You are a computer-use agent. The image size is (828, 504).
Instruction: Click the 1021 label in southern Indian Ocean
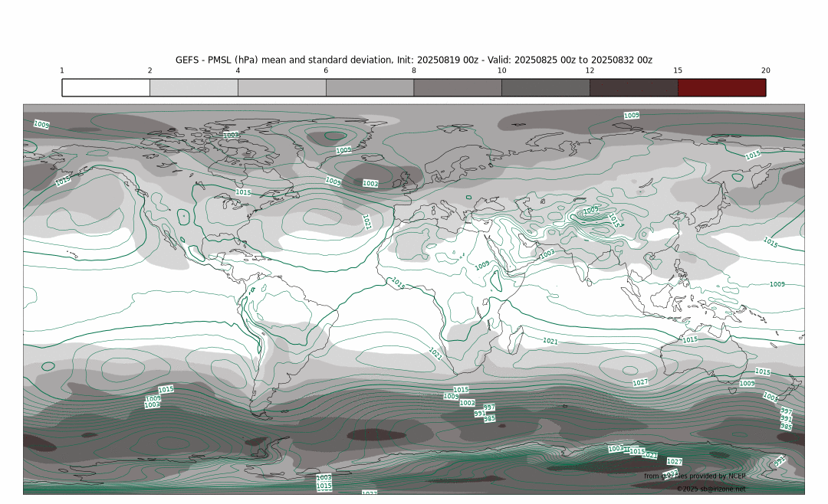550,341
